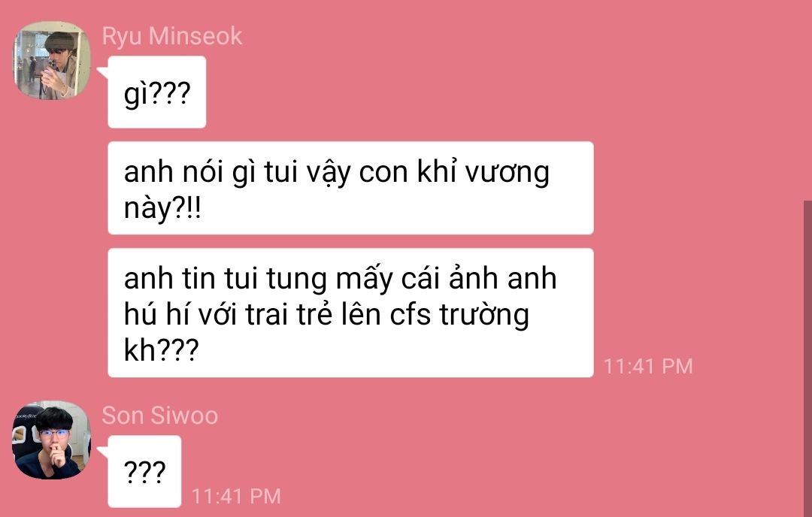812x517 pixels.
Task: Tap the Ryu Minseok sender name
Action: [x=172, y=36]
